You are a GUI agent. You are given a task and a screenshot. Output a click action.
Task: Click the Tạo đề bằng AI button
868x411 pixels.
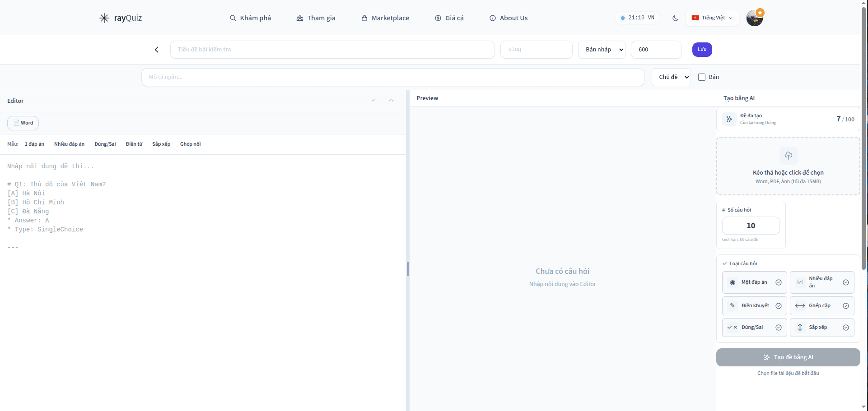[x=788, y=357]
